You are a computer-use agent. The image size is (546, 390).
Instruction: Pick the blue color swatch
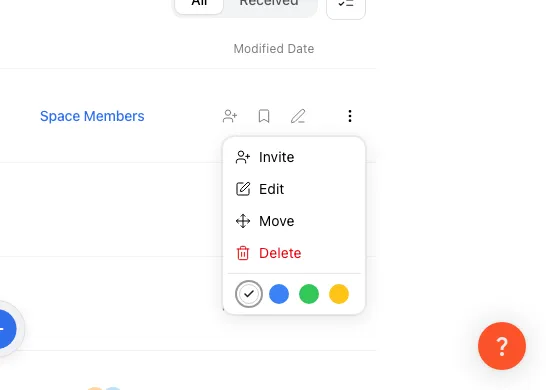(x=279, y=294)
